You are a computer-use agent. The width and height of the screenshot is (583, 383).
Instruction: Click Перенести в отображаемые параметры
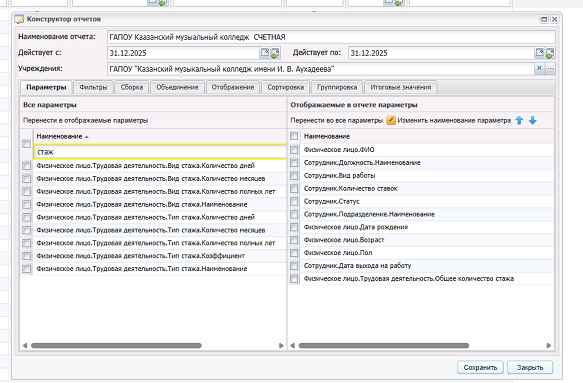(86, 120)
